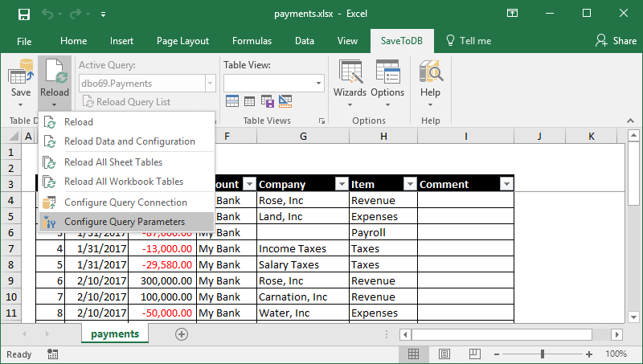This screenshot has width=643, height=364.
Task: Open the Company column filter dropdown
Action: 342,185
